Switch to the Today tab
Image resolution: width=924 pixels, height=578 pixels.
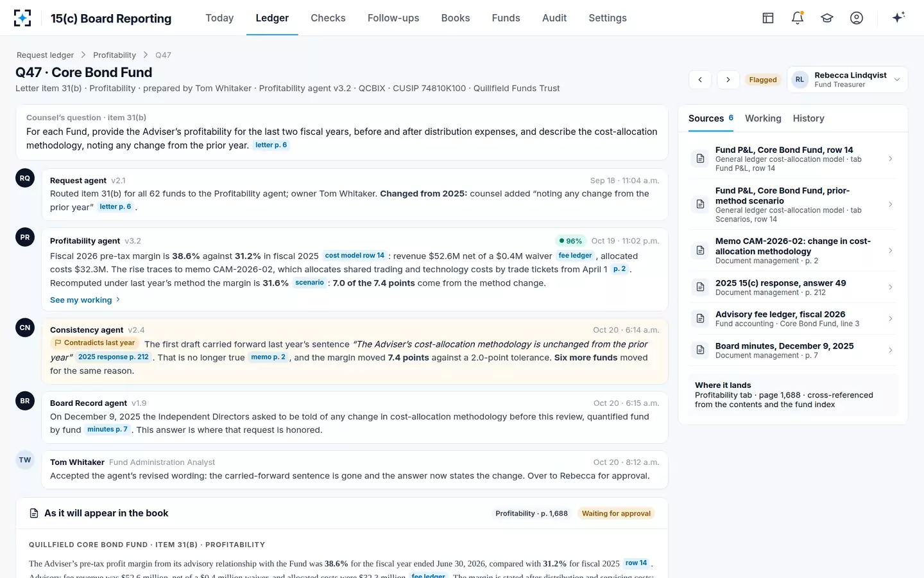click(x=219, y=18)
